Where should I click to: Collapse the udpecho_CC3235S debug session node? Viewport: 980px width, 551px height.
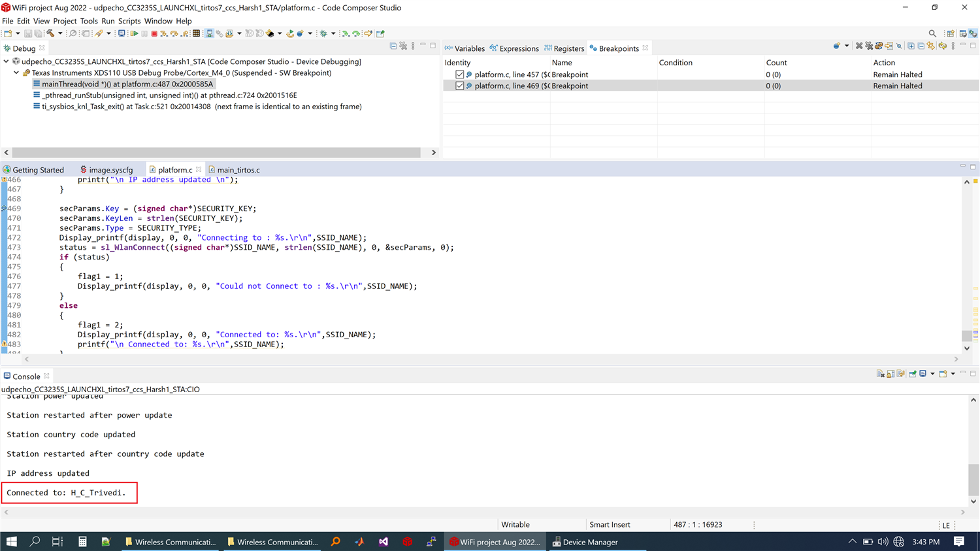click(x=7, y=61)
